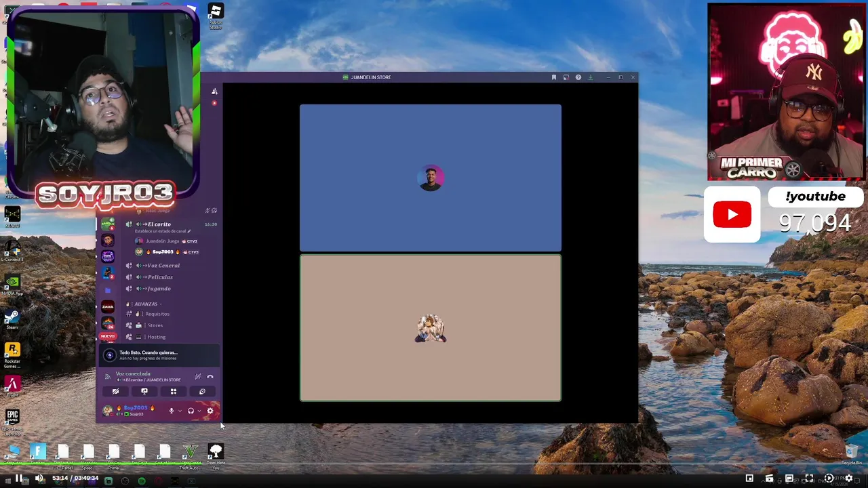Toggle Discord headphone deafen
Image resolution: width=868 pixels, height=488 pixels.
coord(191,411)
